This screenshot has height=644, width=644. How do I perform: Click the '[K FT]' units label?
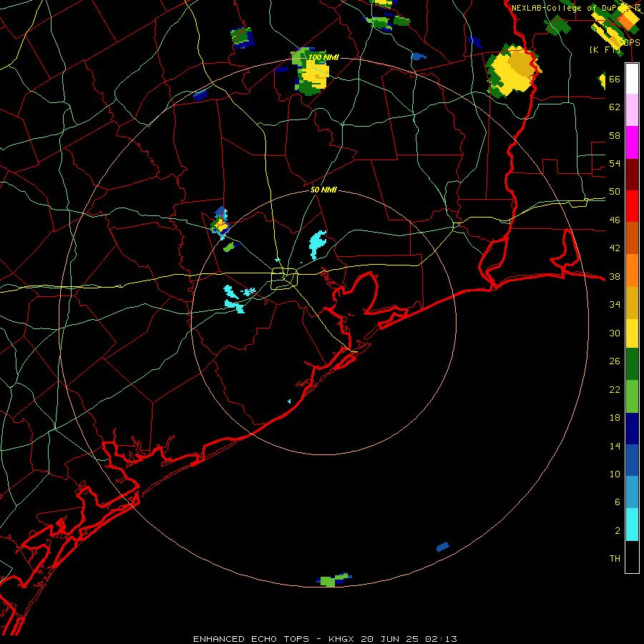pos(605,49)
